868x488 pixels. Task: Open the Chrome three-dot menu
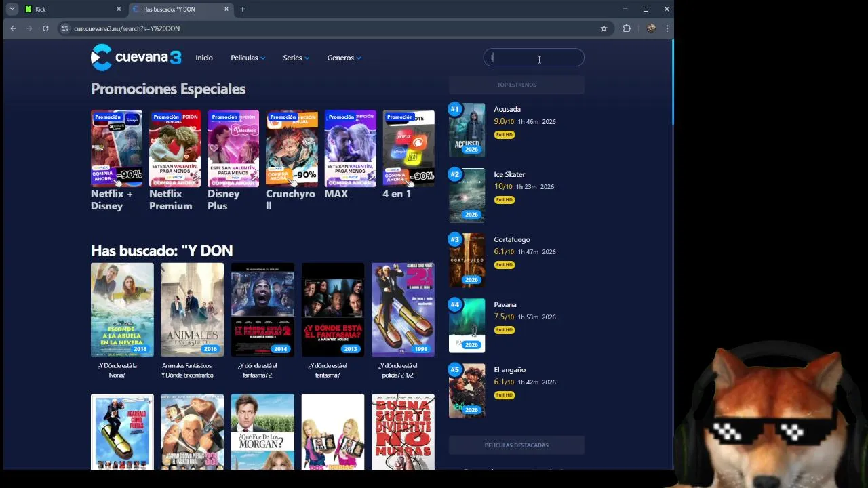[x=667, y=28]
